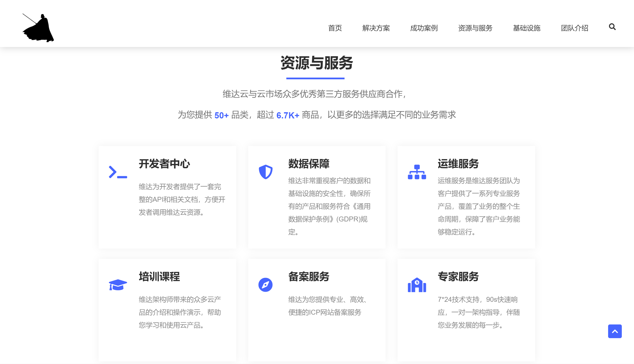Navigate to 团队介绍
634x364 pixels.
point(574,28)
